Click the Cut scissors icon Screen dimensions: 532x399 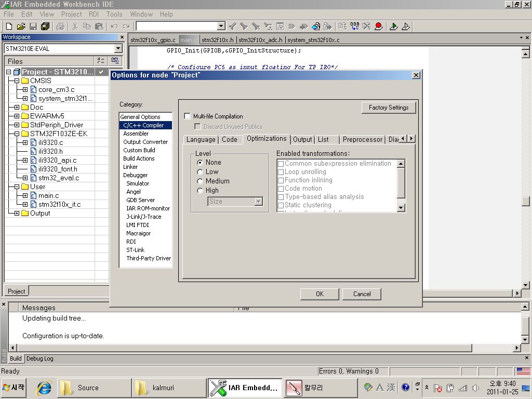(x=75, y=26)
